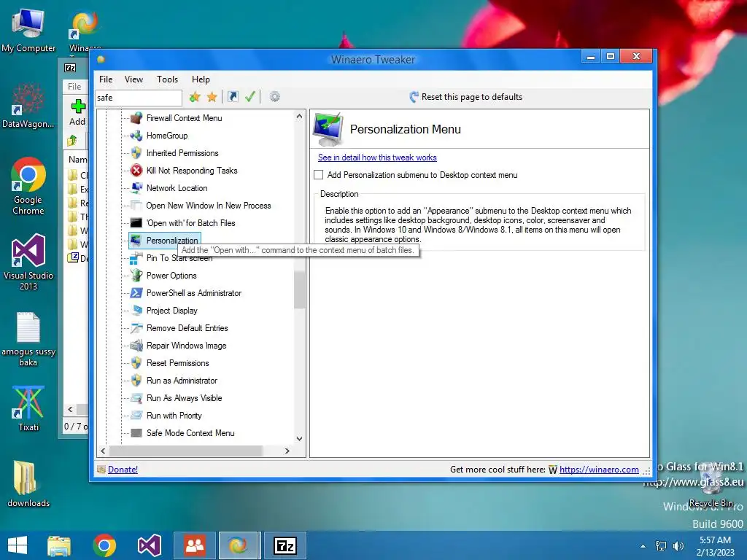Open settings via gear toolbar icon
747x560 pixels.
[x=275, y=97]
